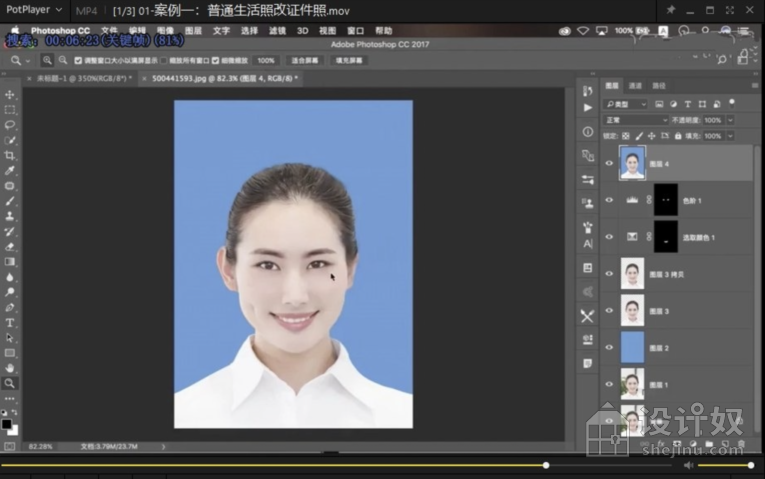
Task: Hide the 色阶 1 adjustment layer
Action: (x=609, y=200)
